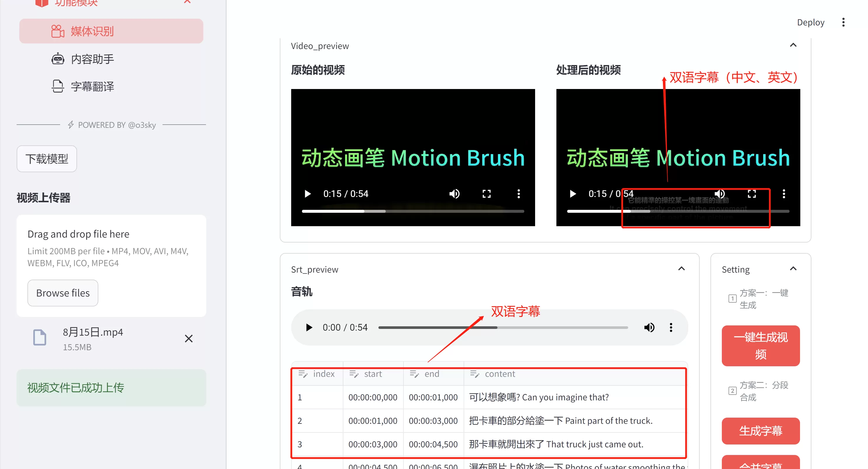Open the app's top-right main menu
Viewport: 868px width, 469px height.
point(843,22)
